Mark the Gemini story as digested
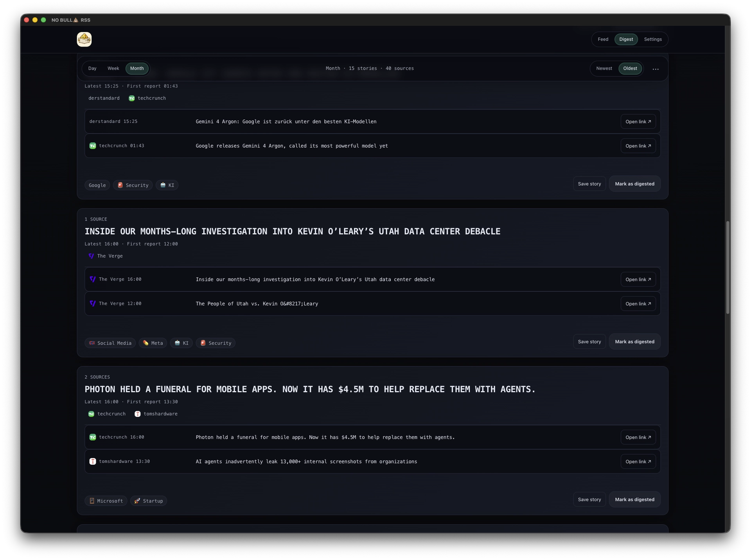 point(634,184)
